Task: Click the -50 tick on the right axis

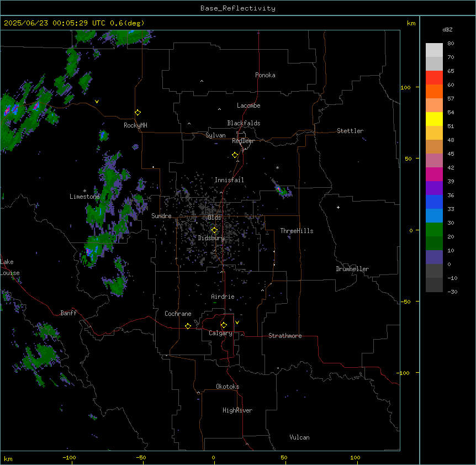Action: pos(405,302)
